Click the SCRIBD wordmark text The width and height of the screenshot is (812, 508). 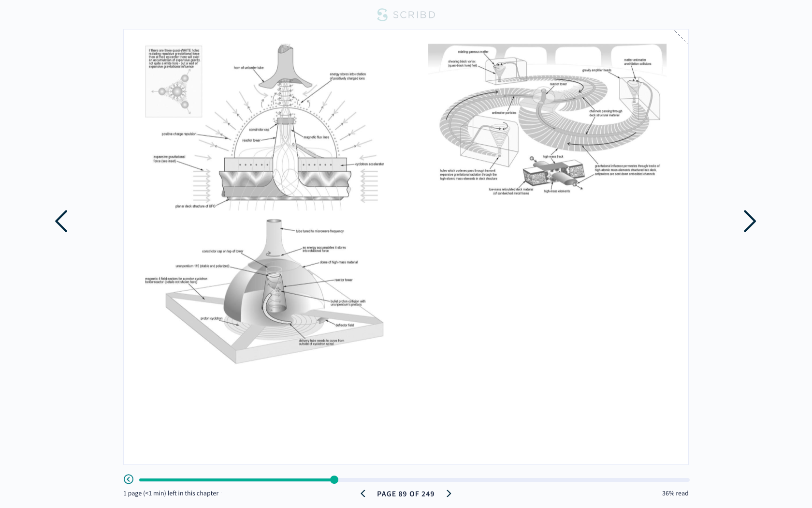[414, 15]
